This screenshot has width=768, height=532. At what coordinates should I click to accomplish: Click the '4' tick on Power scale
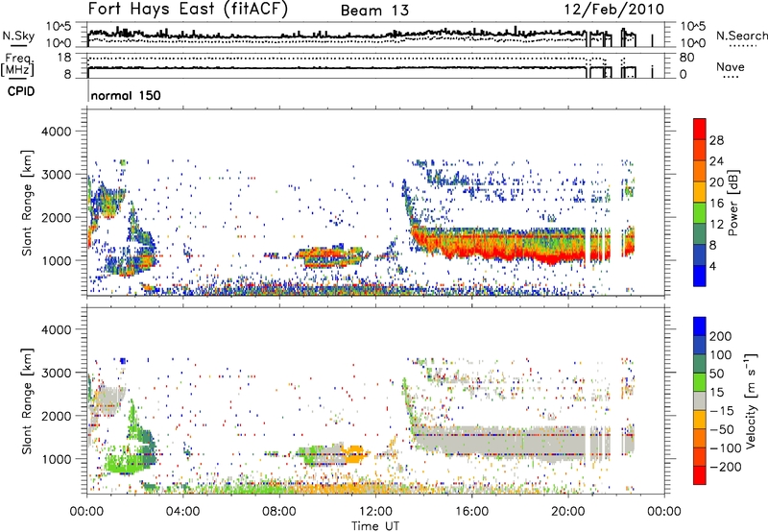(x=712, y=267)
